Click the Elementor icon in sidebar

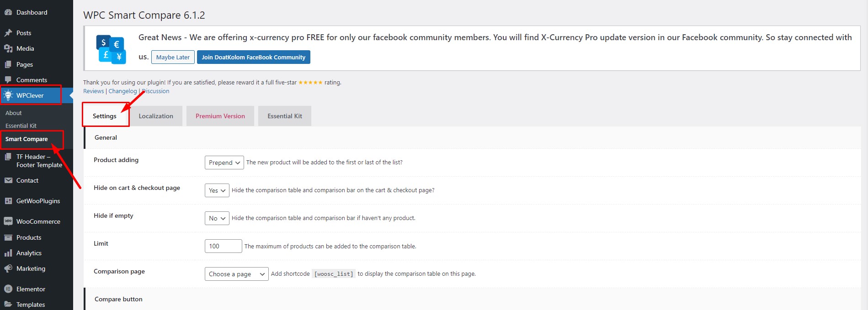(x=8, y=289)
